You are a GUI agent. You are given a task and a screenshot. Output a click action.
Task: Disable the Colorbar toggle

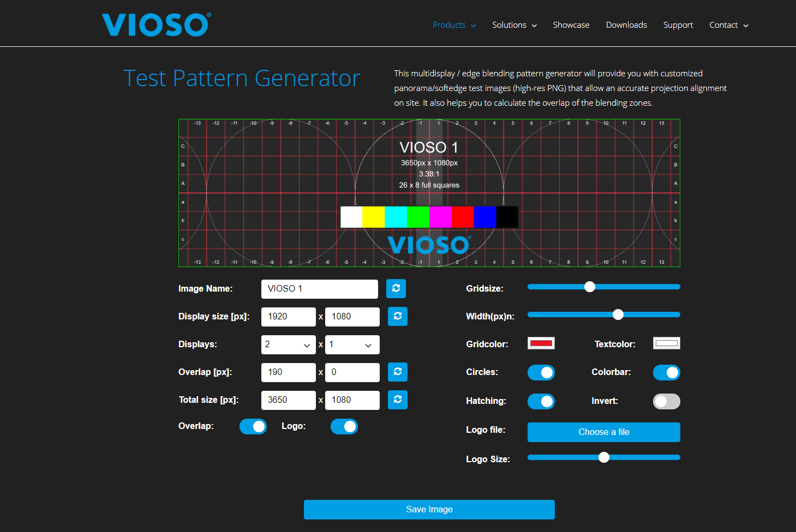click(666, 372)
